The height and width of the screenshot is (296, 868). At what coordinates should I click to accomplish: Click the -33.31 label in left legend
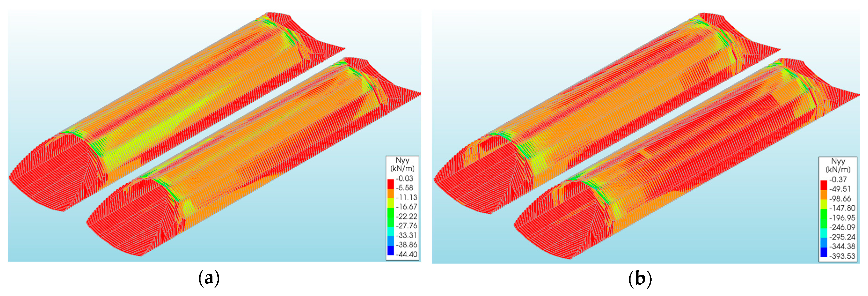(x=406, y=235)
